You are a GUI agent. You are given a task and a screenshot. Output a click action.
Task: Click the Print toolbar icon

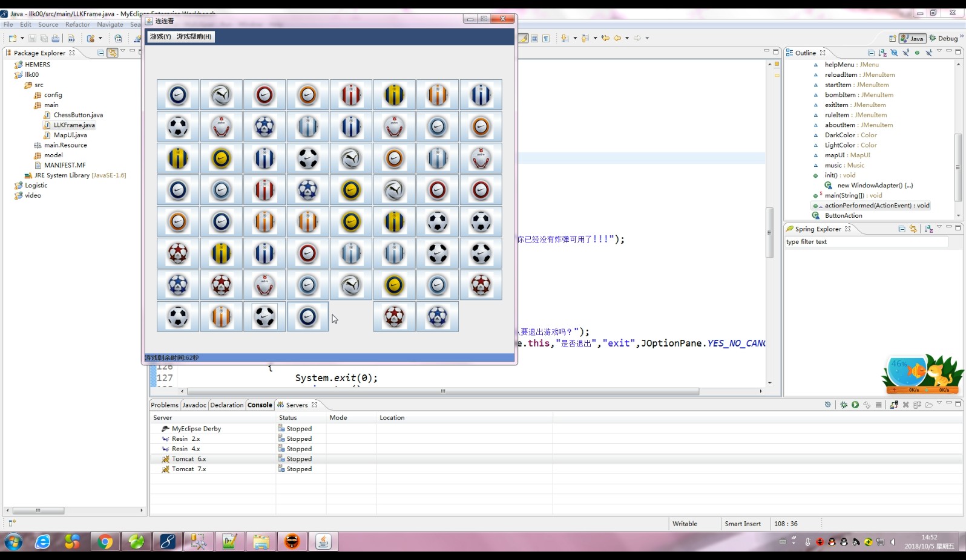[x=56, y=38]
